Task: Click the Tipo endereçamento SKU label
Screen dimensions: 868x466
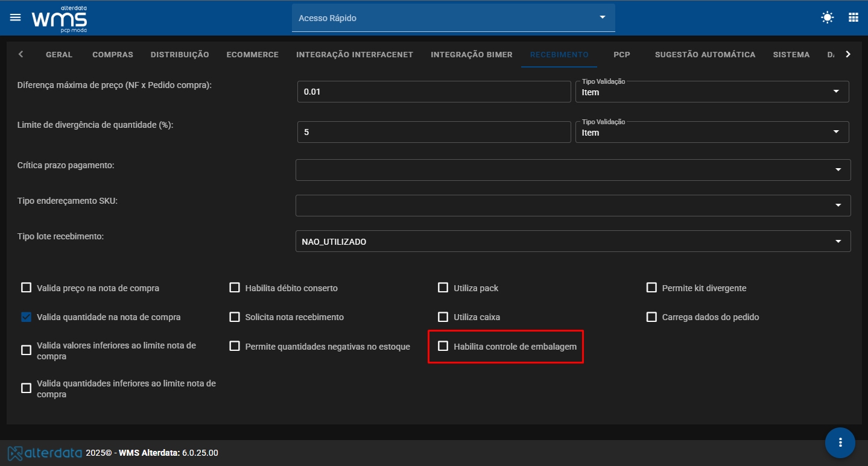Action: (x=68, y=200)
